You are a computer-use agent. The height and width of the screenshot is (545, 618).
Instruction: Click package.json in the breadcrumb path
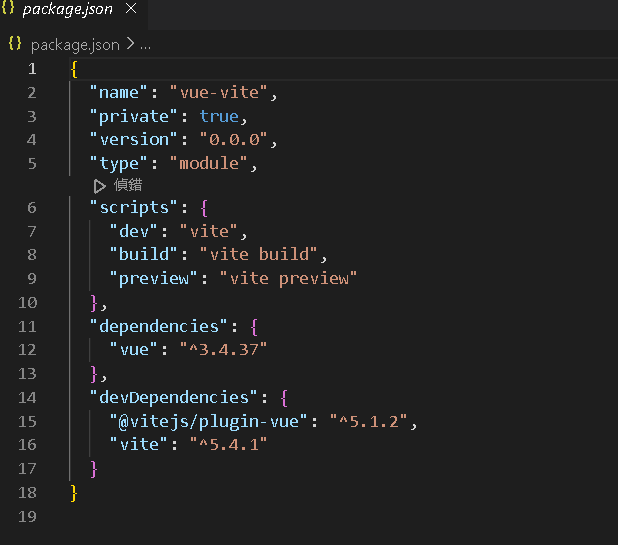[75, 45]
